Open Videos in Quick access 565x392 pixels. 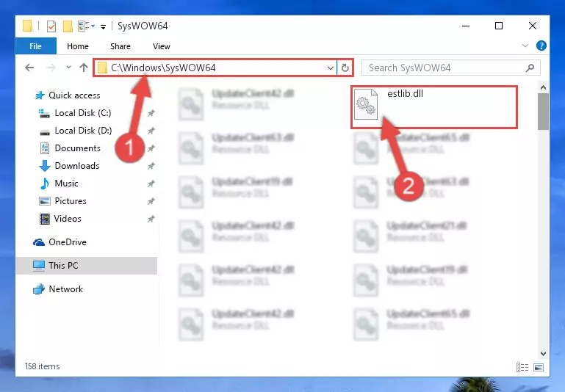tap(68, 219)
